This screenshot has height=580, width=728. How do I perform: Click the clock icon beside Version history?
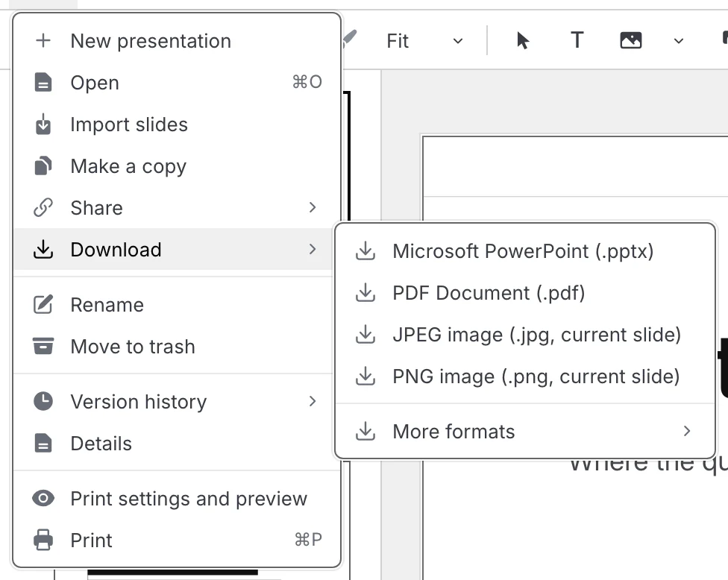point(43,401)
